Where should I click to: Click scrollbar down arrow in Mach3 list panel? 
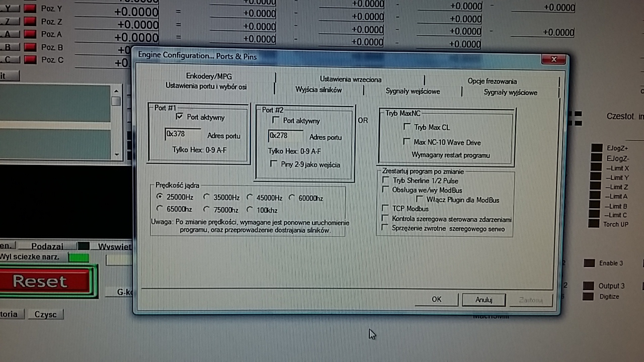[116, 154]
